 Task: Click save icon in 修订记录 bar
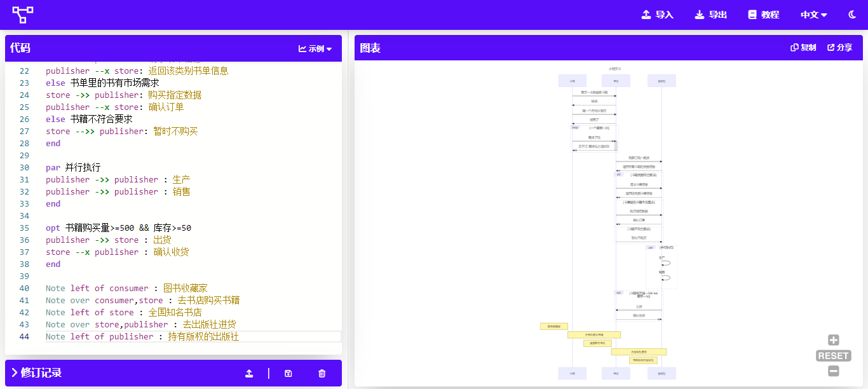tap(288, 374)
